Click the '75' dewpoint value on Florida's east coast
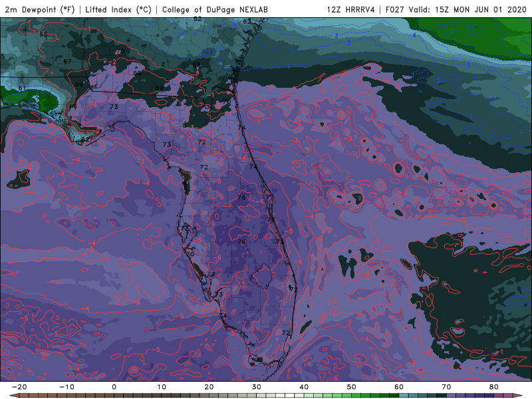 click(279, 241)
